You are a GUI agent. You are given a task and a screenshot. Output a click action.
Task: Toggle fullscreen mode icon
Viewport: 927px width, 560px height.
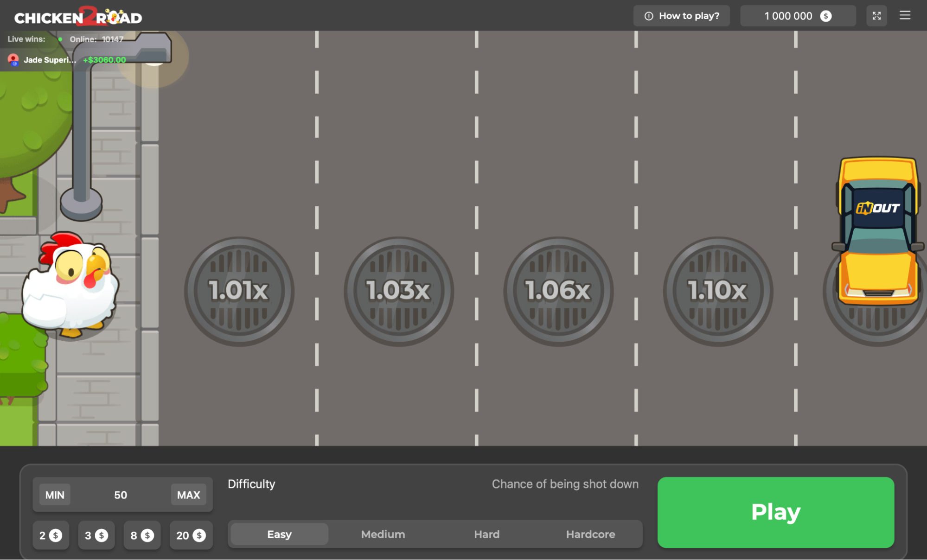[876, 16]
